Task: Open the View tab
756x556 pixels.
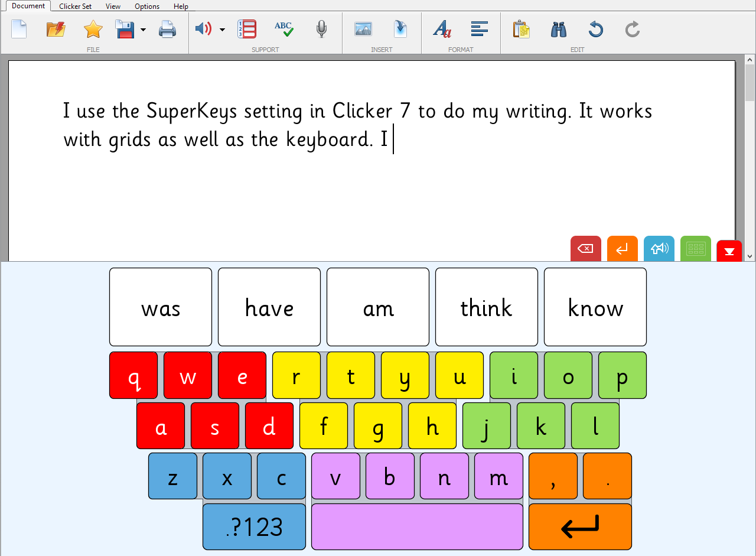Action: [113, 6]
